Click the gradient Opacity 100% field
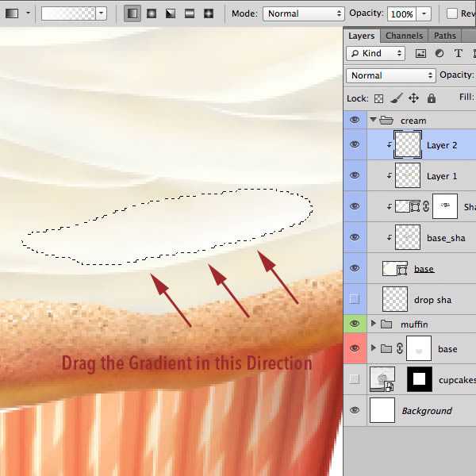The height and width of the screenshot is (476, 476). tap(402, 14)
